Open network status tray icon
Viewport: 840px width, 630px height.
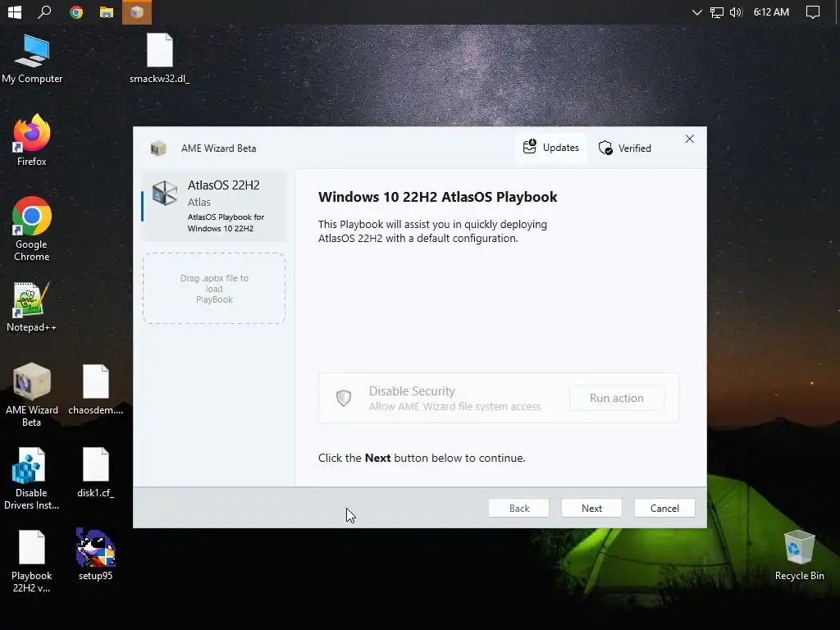pyautogui.click(x=716, y=11)
